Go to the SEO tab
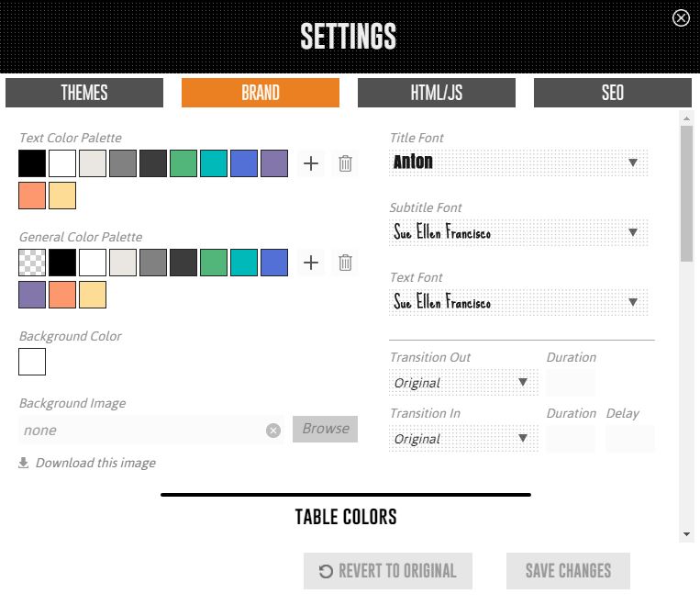 613,93
